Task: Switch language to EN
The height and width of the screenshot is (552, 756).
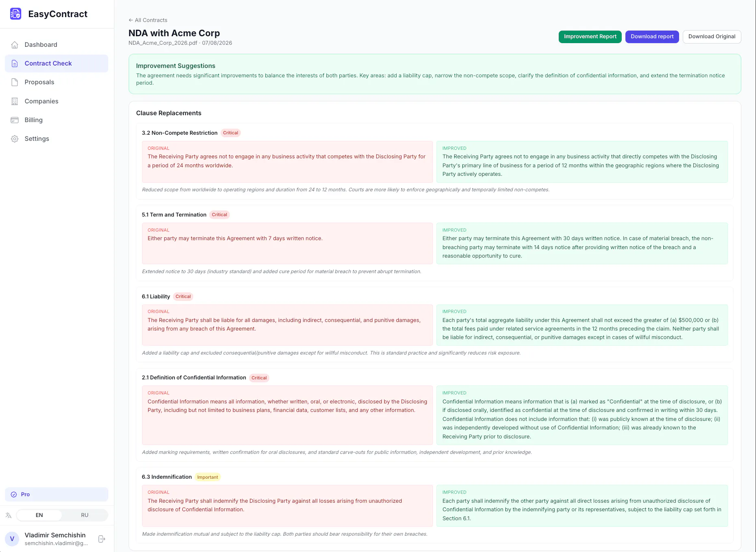Action: tap(39, 515)
